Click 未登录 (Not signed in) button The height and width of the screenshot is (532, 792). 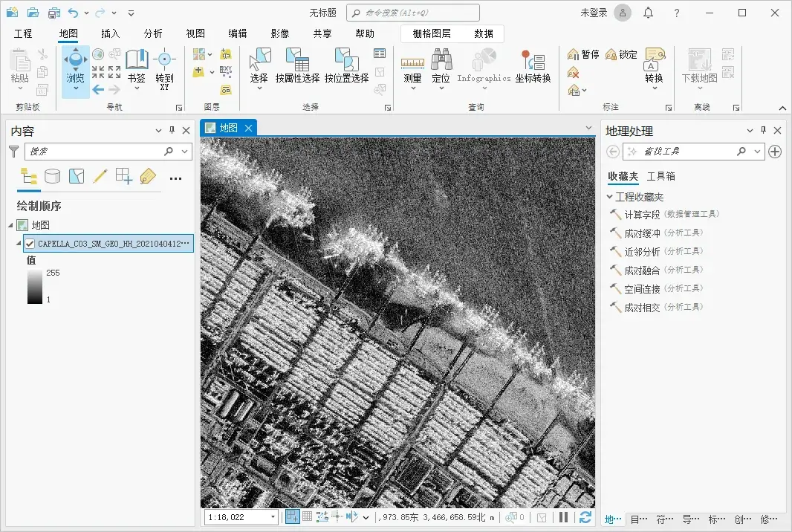coord(594,13)
